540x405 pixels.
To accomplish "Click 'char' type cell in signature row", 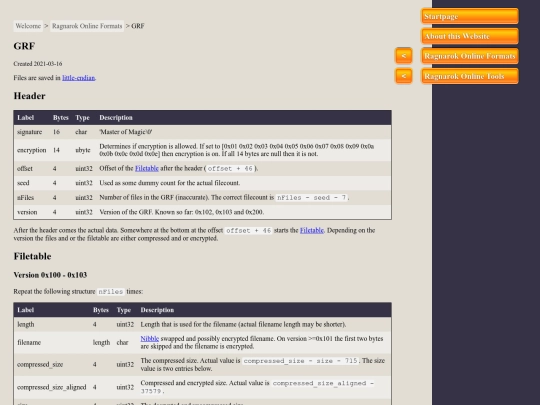I will (81, 132).
